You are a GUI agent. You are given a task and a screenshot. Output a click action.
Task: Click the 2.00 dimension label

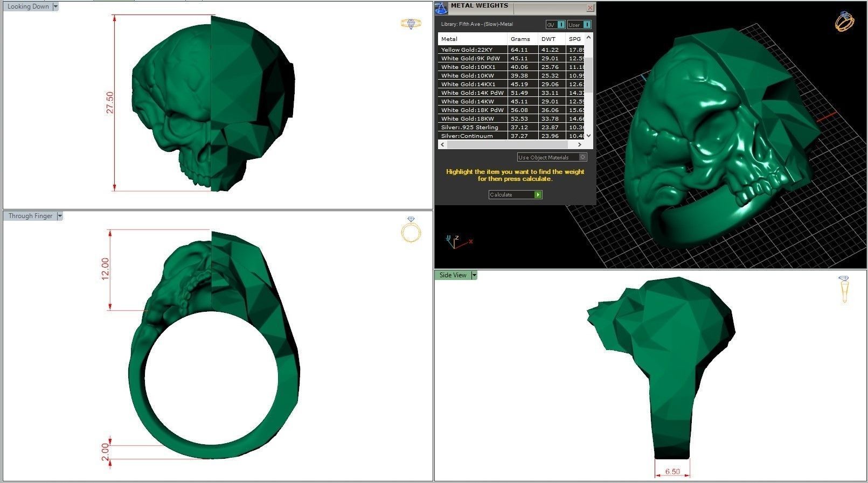[x=105, y=452]
